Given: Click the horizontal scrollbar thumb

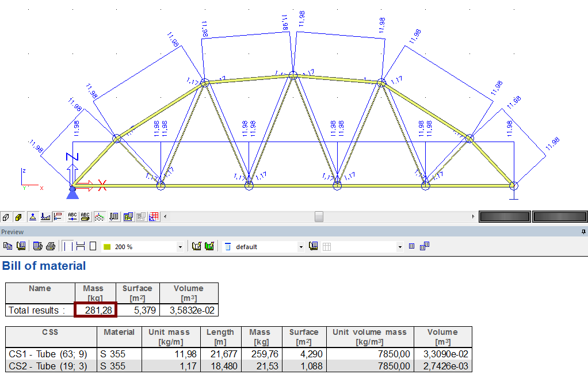Looking at the screenshot, I should (x=319, y=216).
